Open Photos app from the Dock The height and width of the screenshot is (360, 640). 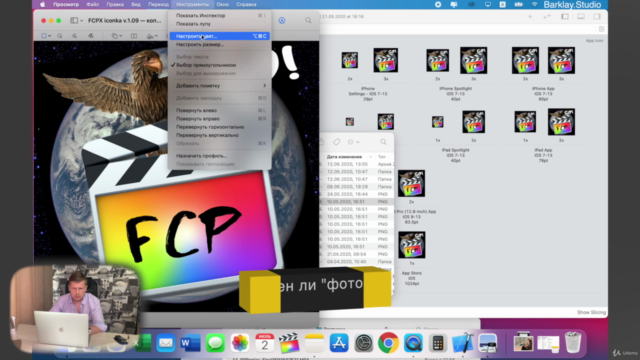240,343
